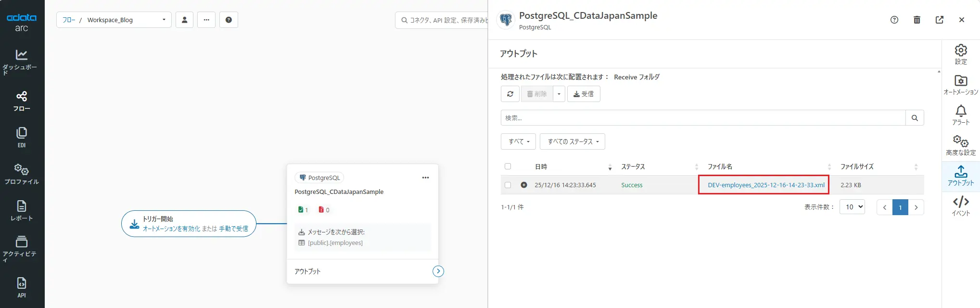The width and height of the screenshot is (980, 308).
Task: Click the 2.23 KB file size cell
Action: tap(851, 185)
